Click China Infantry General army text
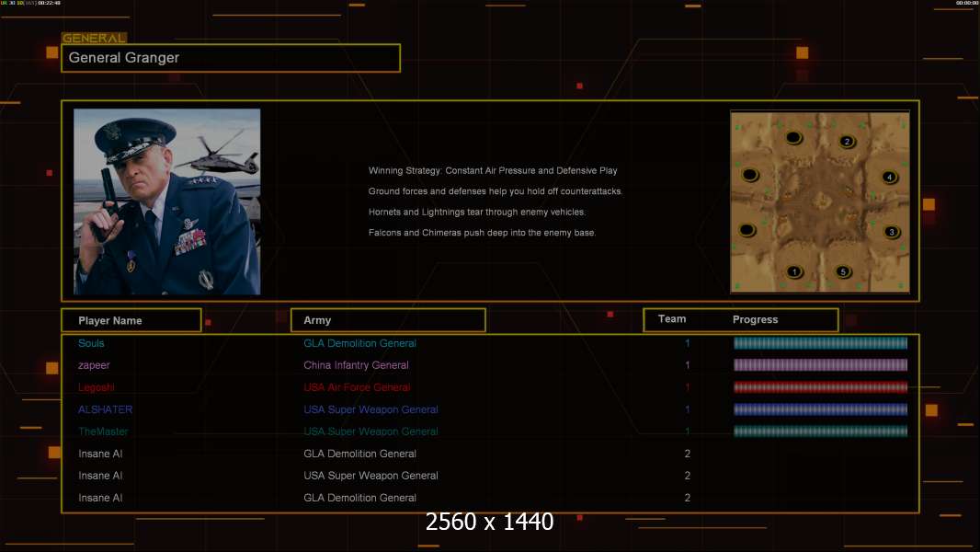980x552 pixels. (x=356, y=365)
